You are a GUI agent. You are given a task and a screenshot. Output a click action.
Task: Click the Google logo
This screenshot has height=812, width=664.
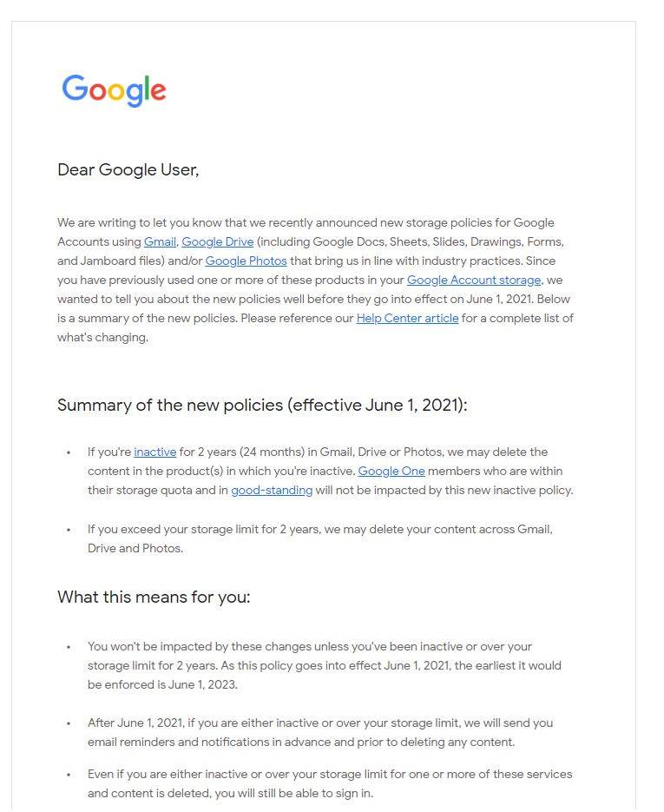114,90
